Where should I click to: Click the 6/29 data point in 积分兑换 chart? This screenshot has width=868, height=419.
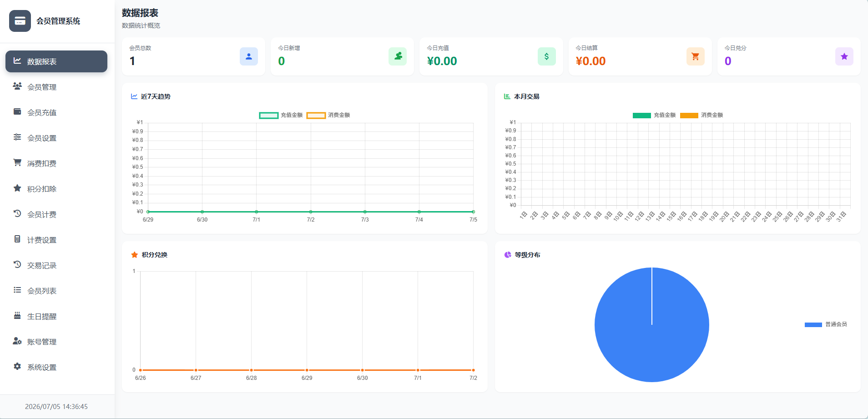point(307,370)
